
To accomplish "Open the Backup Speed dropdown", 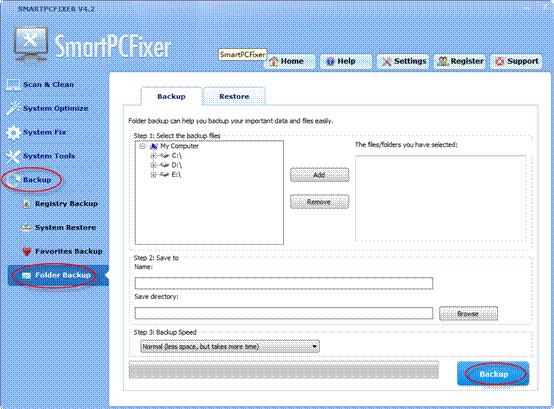I will point(230,346).
